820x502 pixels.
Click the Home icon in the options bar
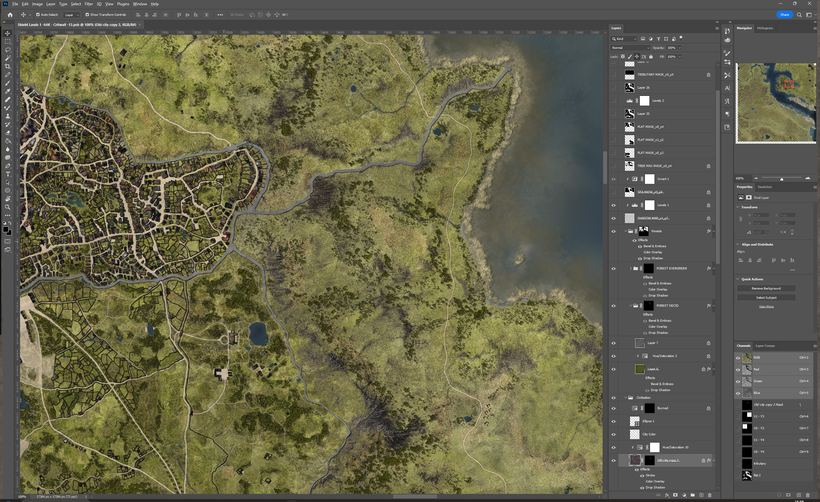(x=10, y=15)
